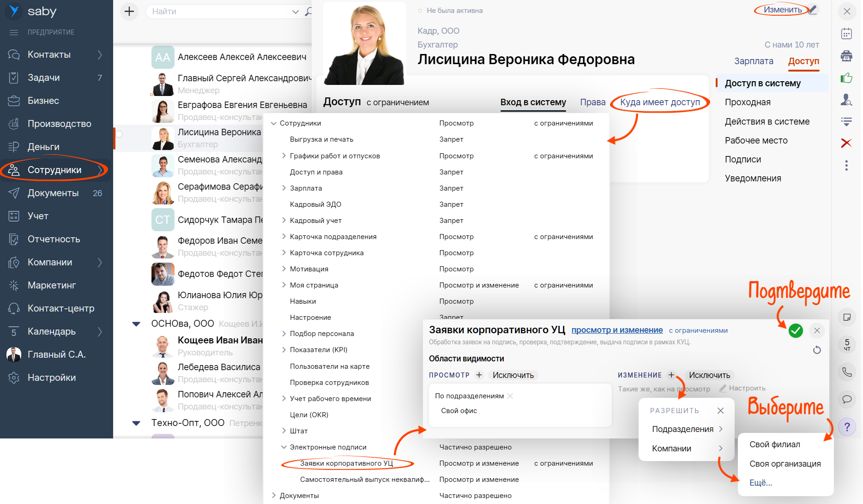Open Контакты in the sidebar
Screen dimensions: 863x504
coord(49,54)
